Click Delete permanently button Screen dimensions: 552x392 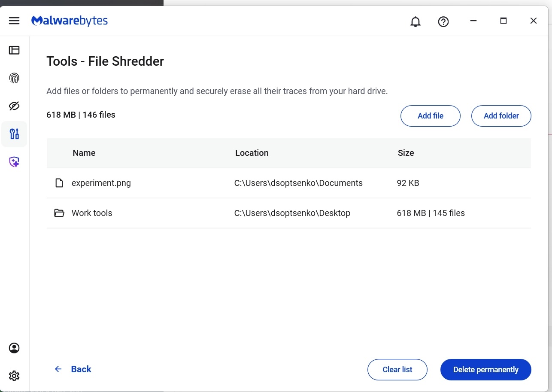(x=485, y=370)
